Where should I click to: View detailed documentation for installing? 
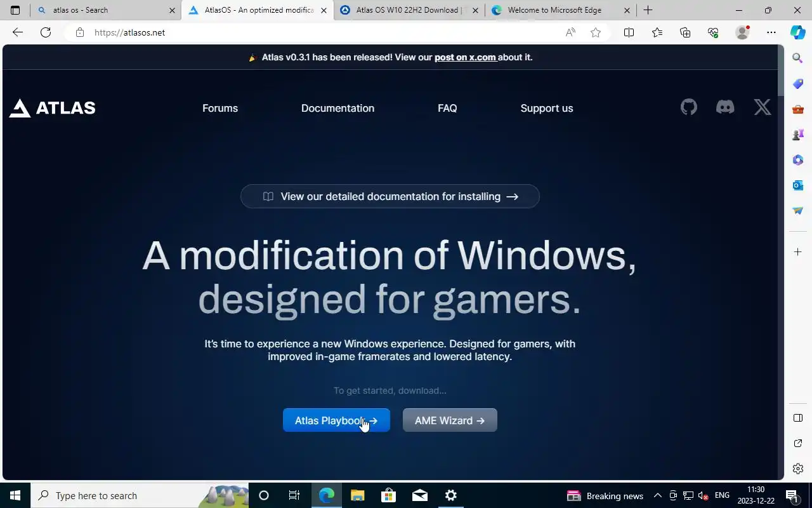coord(390,196)
